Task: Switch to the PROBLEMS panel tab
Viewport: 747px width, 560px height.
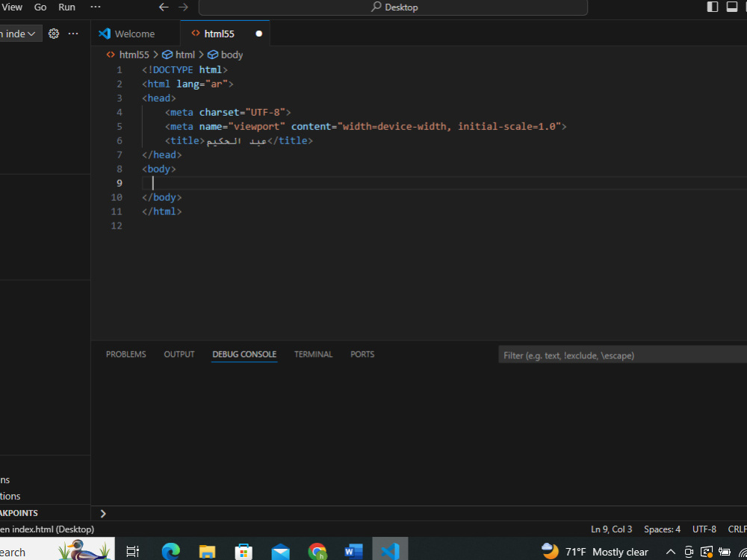Action: click(x=125, y=354)
